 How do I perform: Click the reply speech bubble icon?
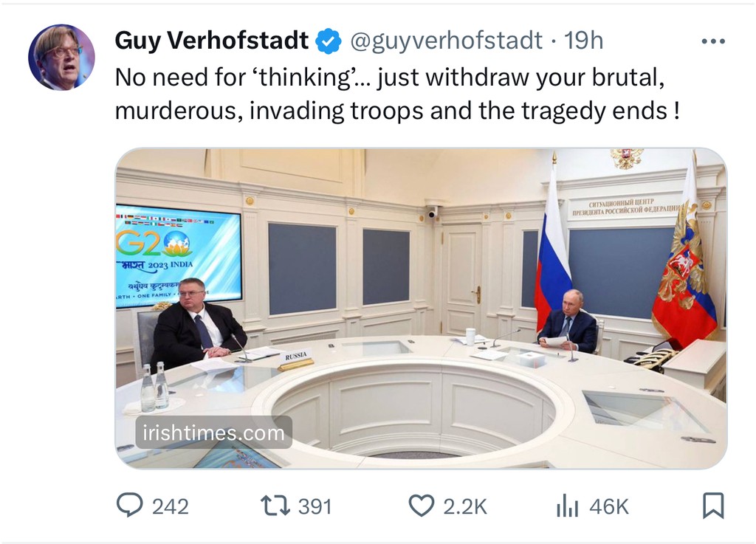[130, 506]
